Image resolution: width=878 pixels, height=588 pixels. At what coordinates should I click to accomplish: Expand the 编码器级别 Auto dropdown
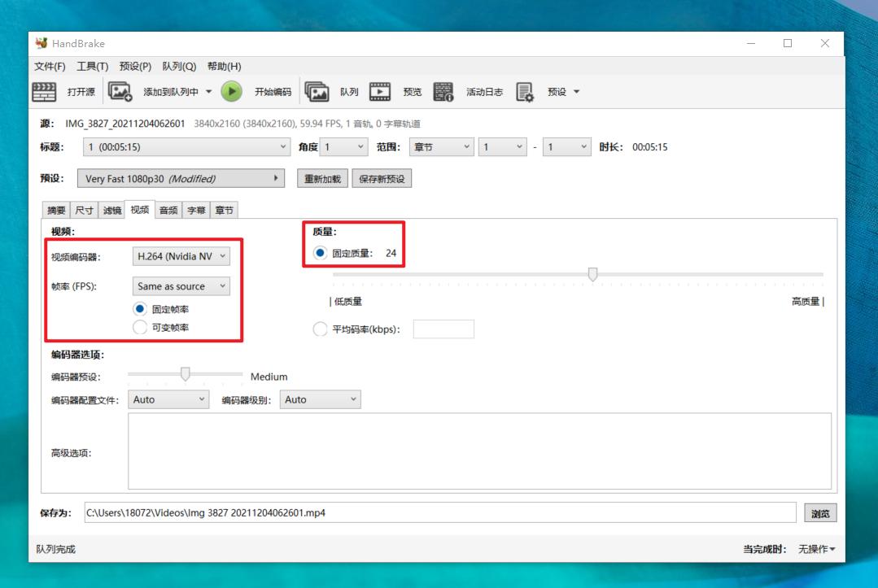320,400
